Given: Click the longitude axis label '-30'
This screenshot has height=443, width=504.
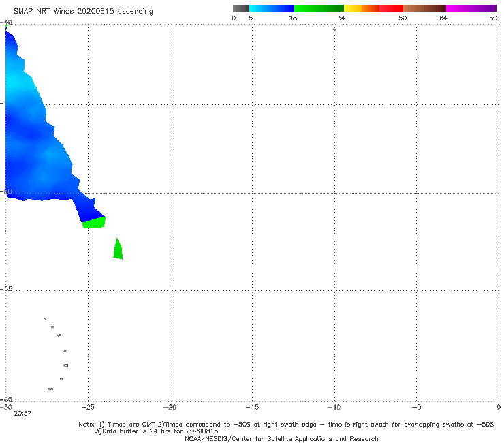Looking at the screenshot, I should [6, 408].
